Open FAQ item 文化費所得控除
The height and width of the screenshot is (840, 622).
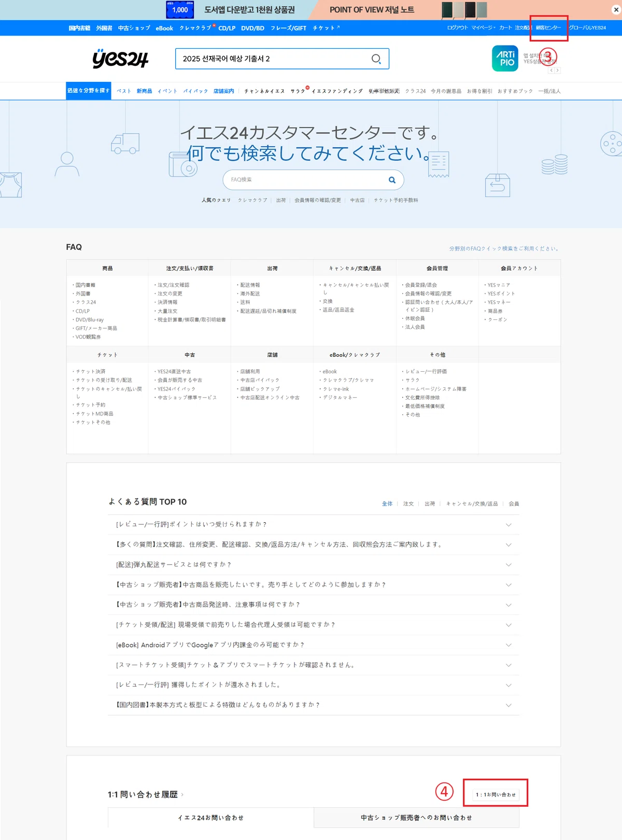pyautogui.click(x=422, y=398)
